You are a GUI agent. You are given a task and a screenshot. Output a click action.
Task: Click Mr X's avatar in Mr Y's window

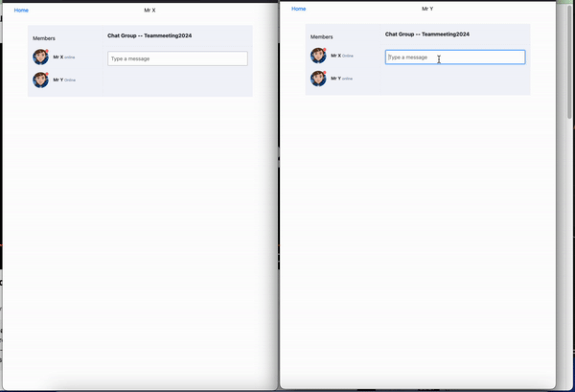318,56
